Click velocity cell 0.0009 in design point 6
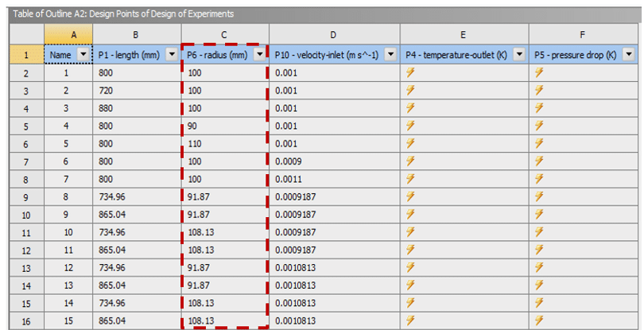Image resolution: width=644 pixels, height=330 pixels. pyautogui.click(x=335, y=161)
